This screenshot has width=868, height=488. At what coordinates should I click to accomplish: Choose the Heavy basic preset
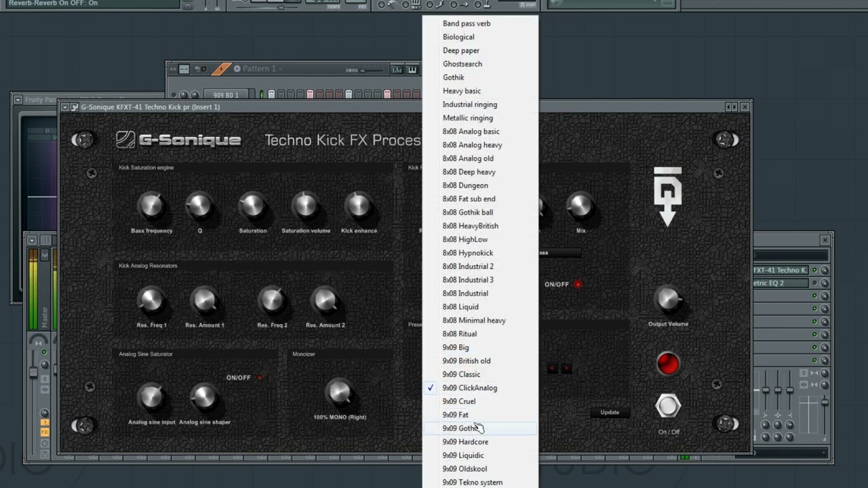(x=480, y=91)
